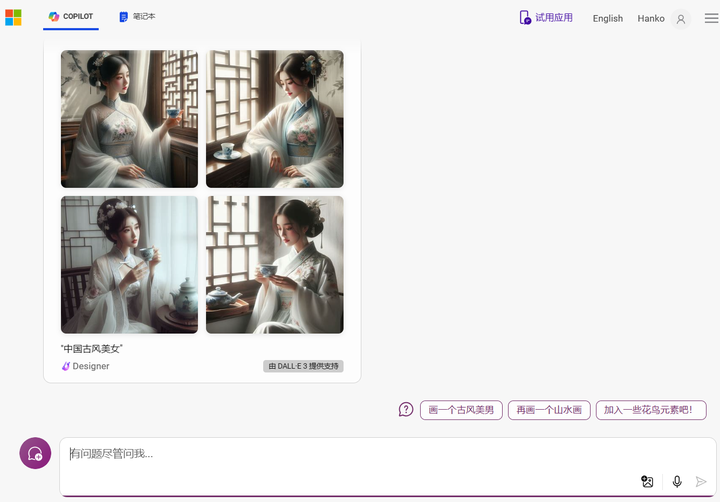Viewport: 720px width, 502px height.
Task: Select suggestion 再画一个山水画
Action: point(549,410)
